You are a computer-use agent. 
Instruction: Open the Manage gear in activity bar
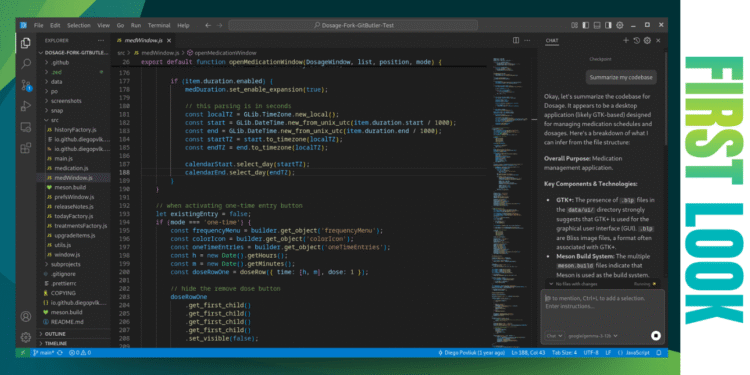[x=26, y=337]
